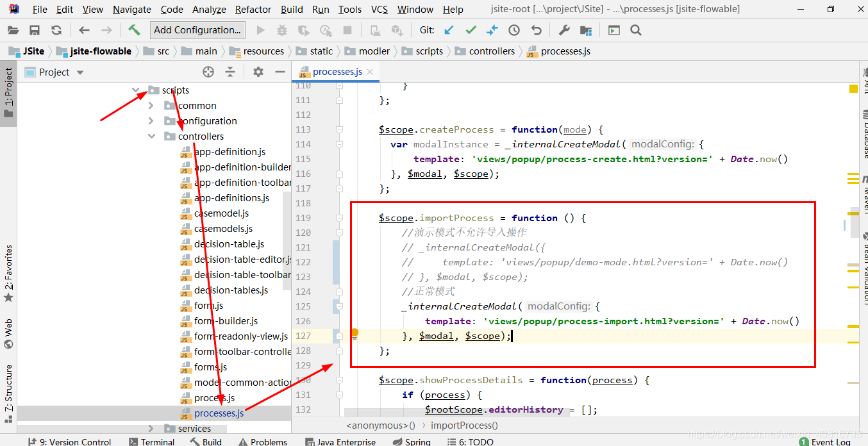Build project with the hammer icon
Screen dimensions: 868x446
point(134,30)
